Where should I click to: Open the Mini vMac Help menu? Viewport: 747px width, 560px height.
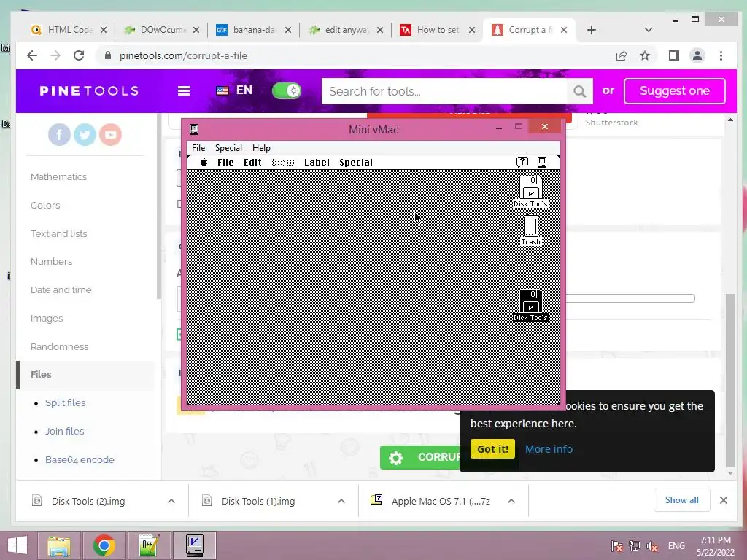(261, 148)
